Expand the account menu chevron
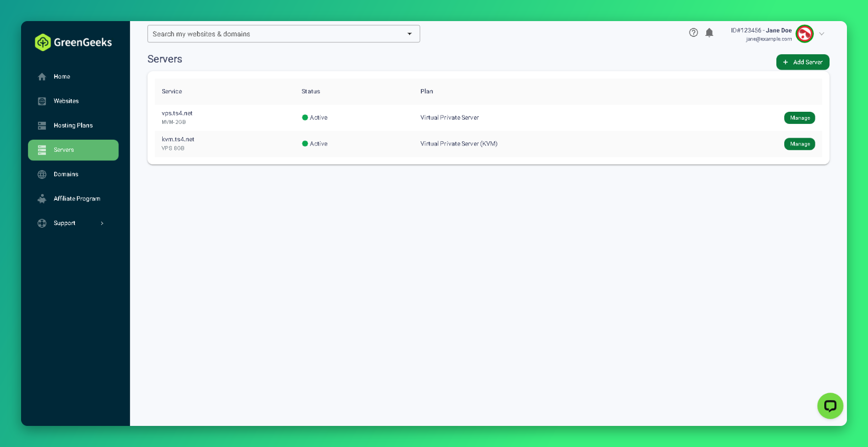 [822, 34]
